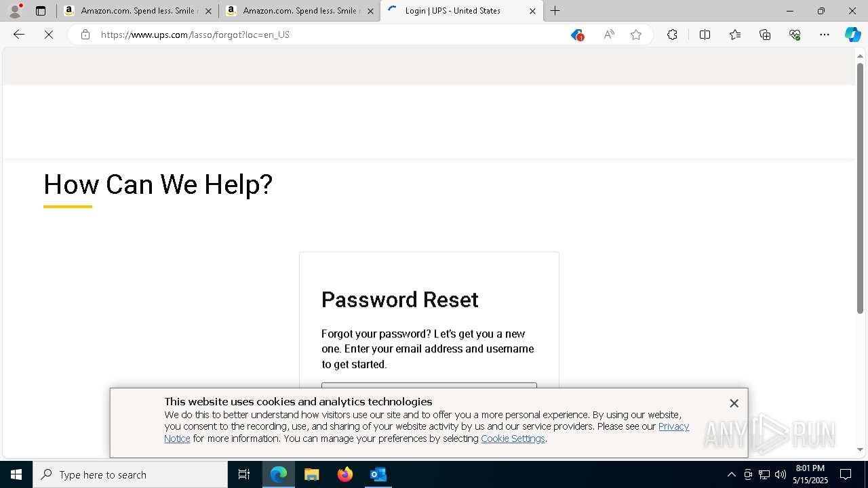The width and height of the screenshot is (868, 488).
Task: Switch to second Amazon.com tab
Action: pos(298,11)
